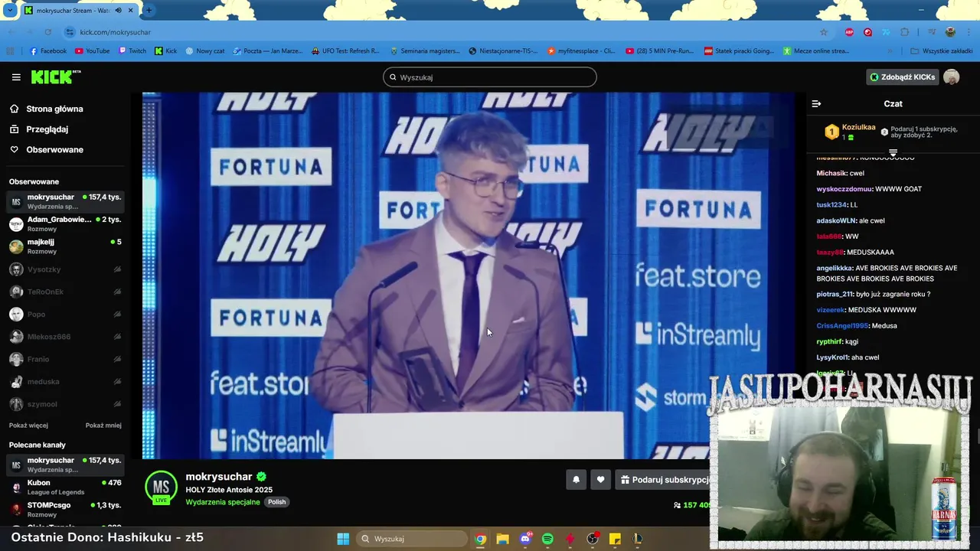Screen dimensions: 980x551
Task: Open the Twitch bookmark
Action: coord(132,51)
